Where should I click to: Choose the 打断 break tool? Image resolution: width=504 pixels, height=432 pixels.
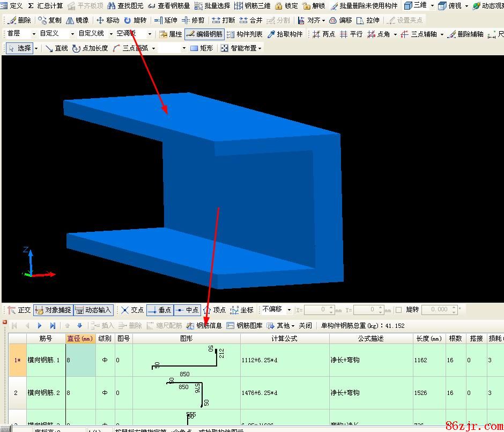pos(224,20)
